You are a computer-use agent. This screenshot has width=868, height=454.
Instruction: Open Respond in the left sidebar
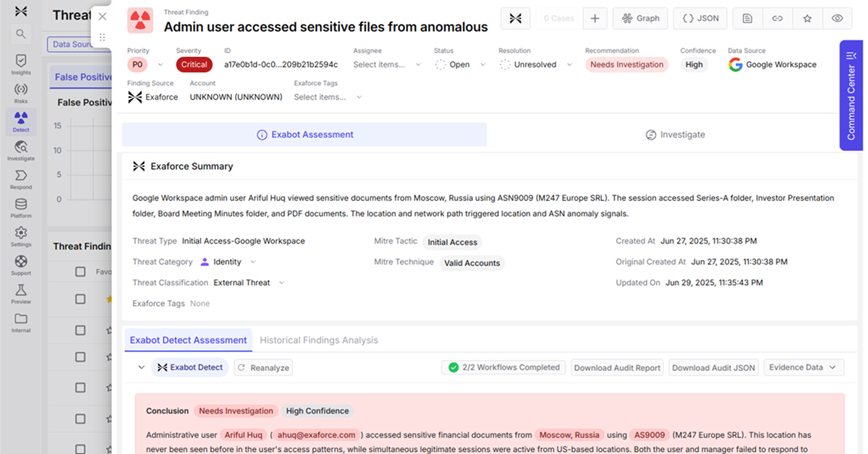(21, 179)
